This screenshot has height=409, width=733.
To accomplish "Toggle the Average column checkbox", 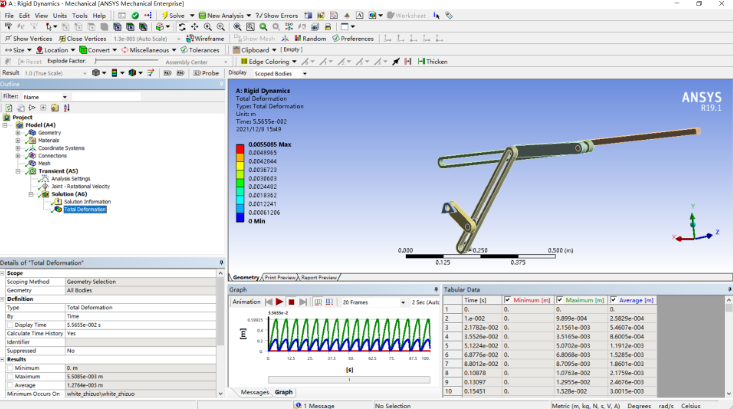I will [x=613, y=300].
